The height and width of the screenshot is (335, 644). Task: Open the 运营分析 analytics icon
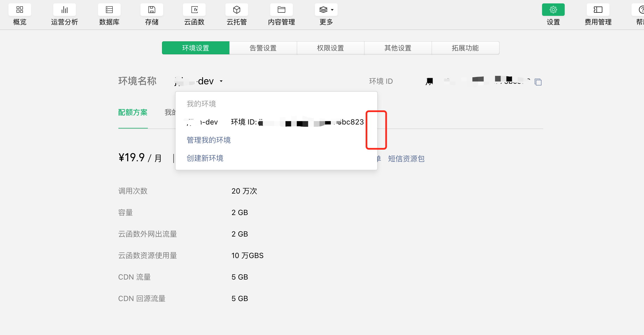64,10
